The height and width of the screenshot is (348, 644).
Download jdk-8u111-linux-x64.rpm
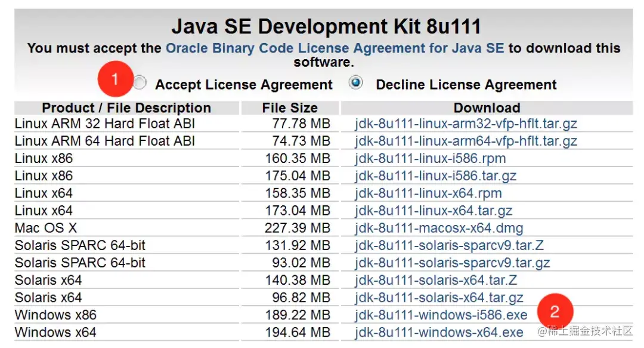tap(428, 193)
